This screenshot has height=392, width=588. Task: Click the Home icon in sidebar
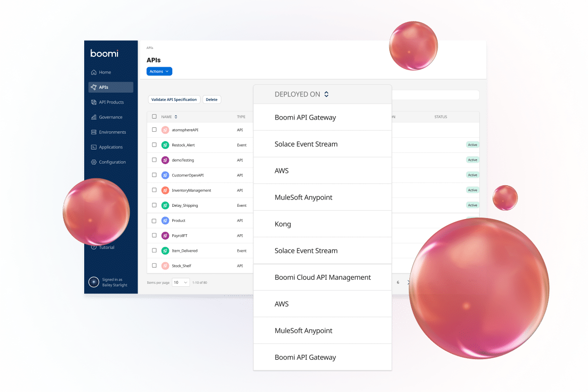94,73
